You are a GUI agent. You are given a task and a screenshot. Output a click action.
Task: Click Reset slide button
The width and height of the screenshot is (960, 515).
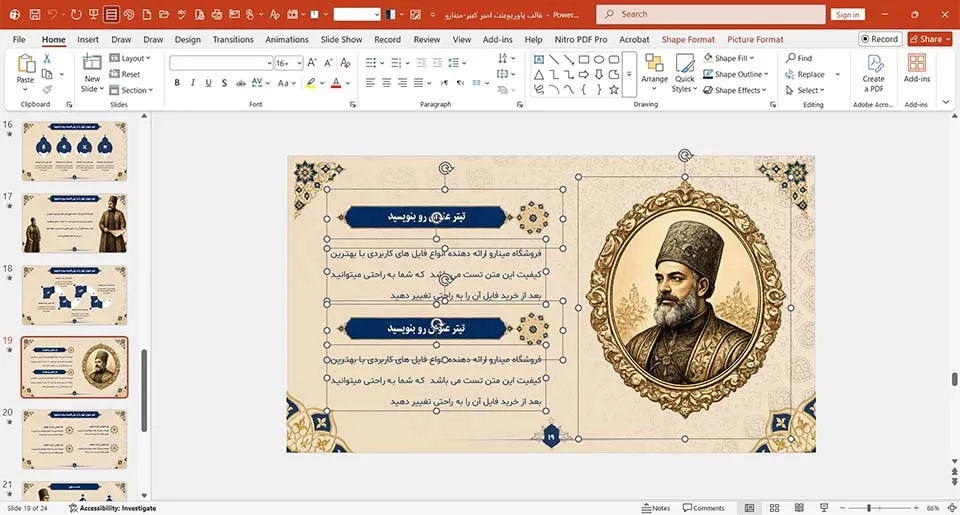coord(125,74)
